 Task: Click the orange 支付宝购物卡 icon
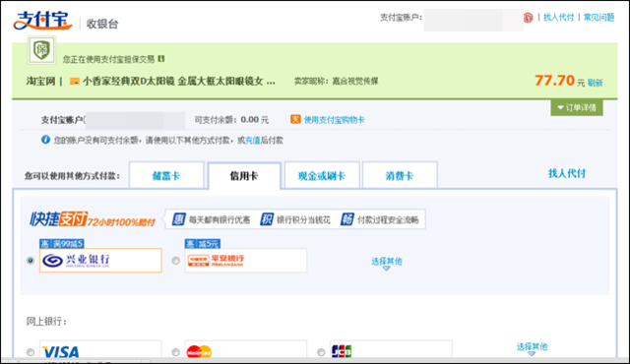(x=295, y=119)
